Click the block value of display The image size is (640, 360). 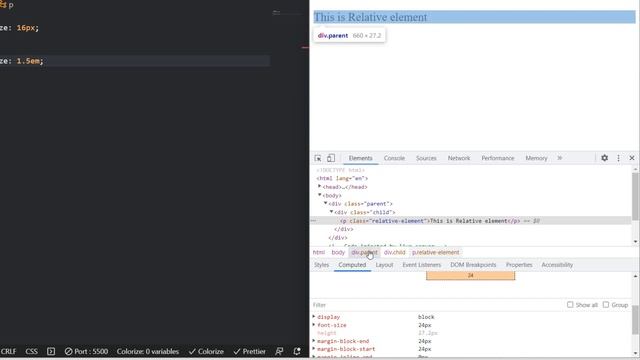coord(426,317)
